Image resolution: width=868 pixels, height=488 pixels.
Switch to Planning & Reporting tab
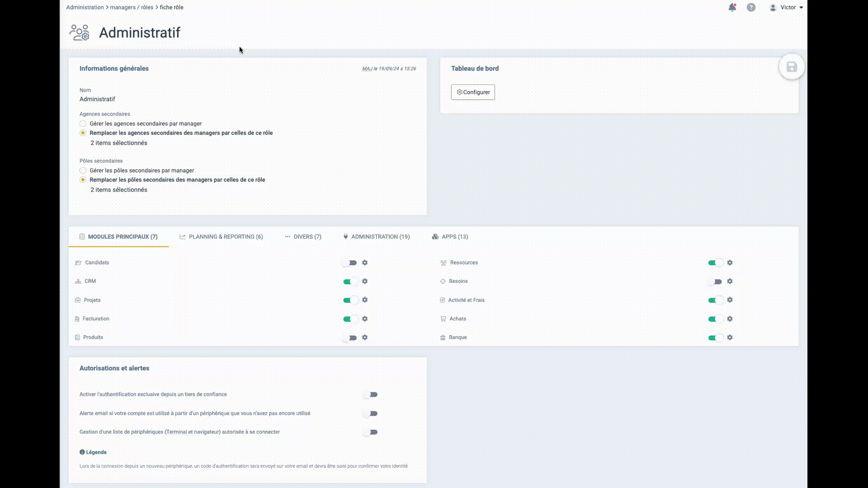221,237
